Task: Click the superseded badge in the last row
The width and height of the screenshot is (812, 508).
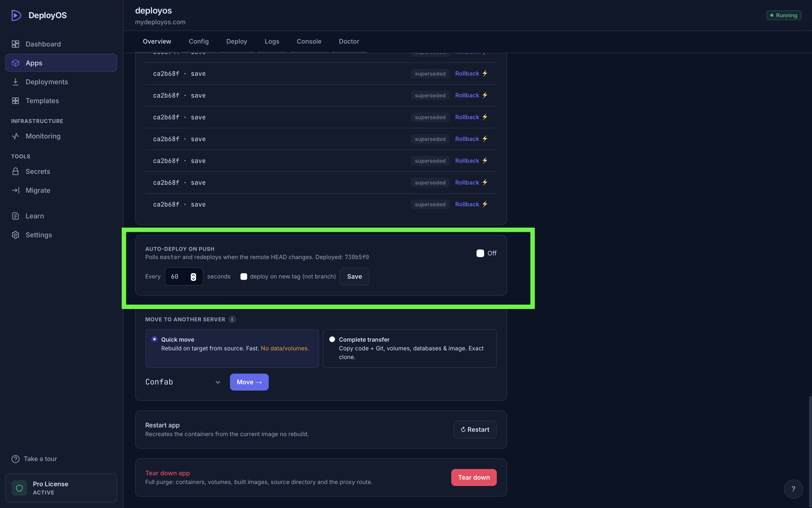Action: 430,204
